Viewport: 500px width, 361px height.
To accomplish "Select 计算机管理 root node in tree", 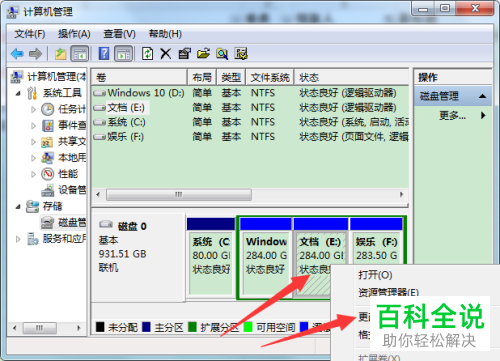I will coord(48,77).
